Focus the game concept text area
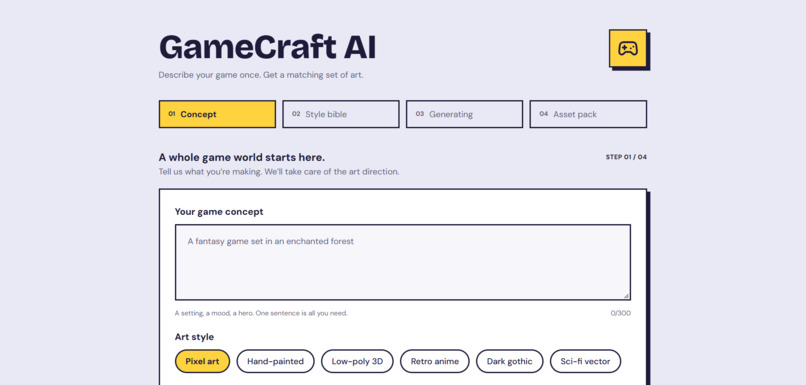 click(x=402, y=262)
